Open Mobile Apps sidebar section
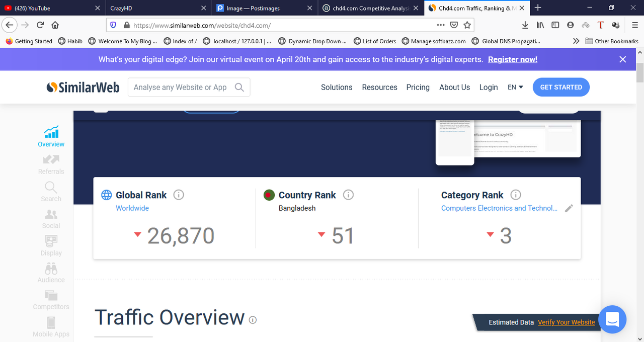The height and width of the screenshot is (342, 644). point(51,327)
